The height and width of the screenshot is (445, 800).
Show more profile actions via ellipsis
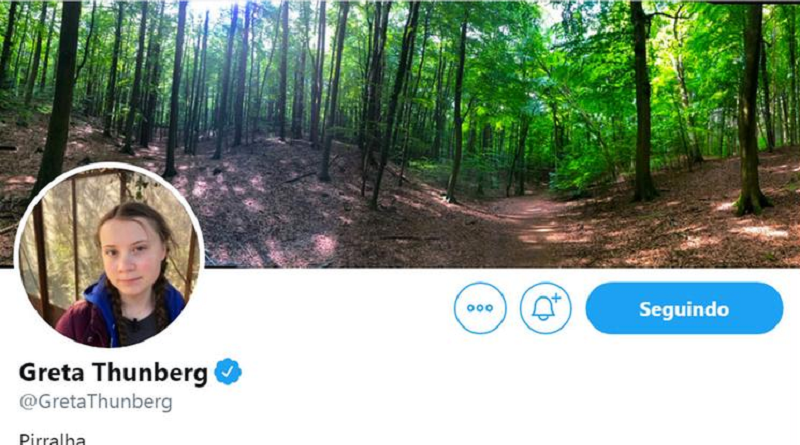coord(480,309)
